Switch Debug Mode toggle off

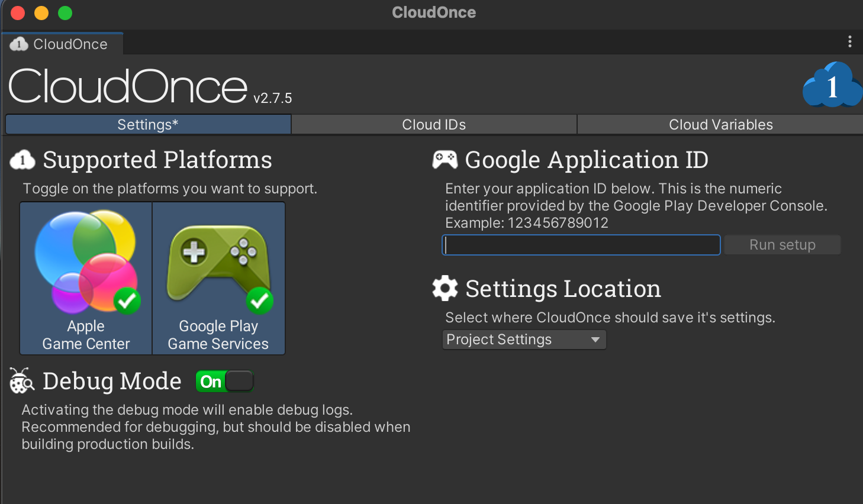pos(225,382)
